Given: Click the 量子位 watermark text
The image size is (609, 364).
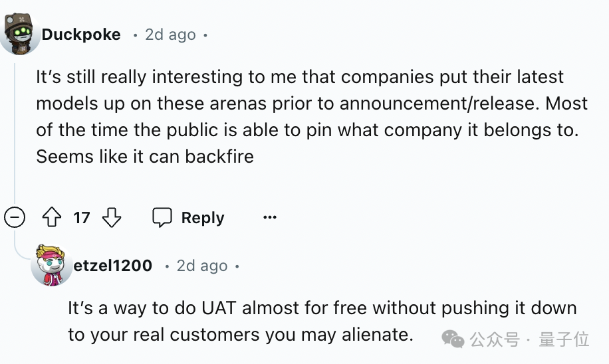Looking at the screenshot, I should pyautogui.click(x=564, y=339).
